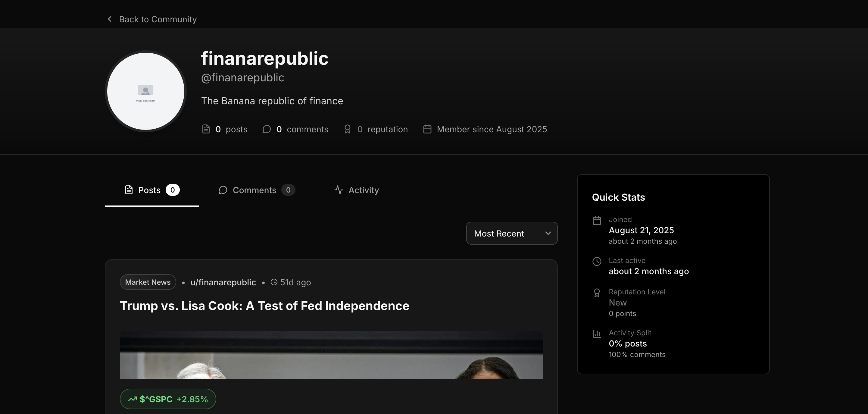Click the back arrow chevron icon
This screenshot has height=414, width=868.
click(x=110, y=19)
